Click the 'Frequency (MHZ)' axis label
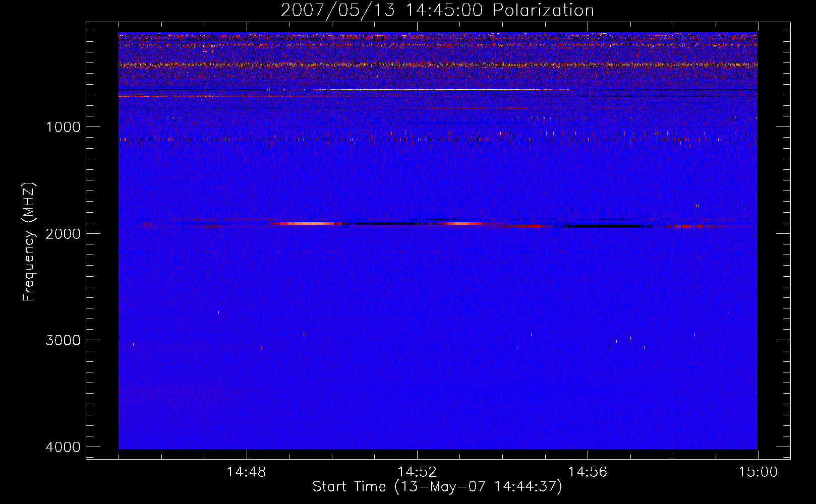 point(29,242)
